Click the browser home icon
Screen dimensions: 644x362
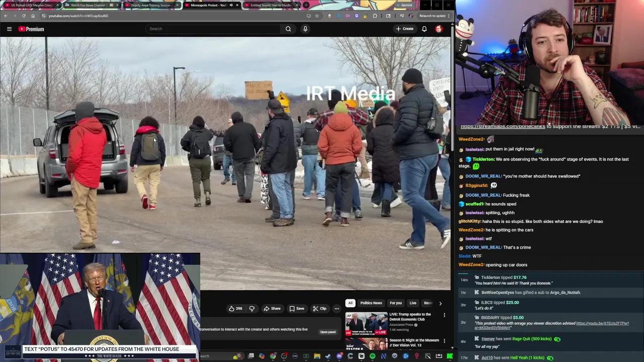tap(33, 16)
